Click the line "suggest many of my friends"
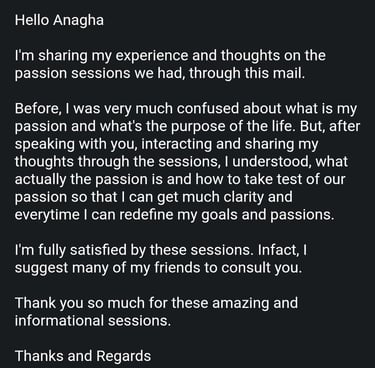 pos(159,268)
